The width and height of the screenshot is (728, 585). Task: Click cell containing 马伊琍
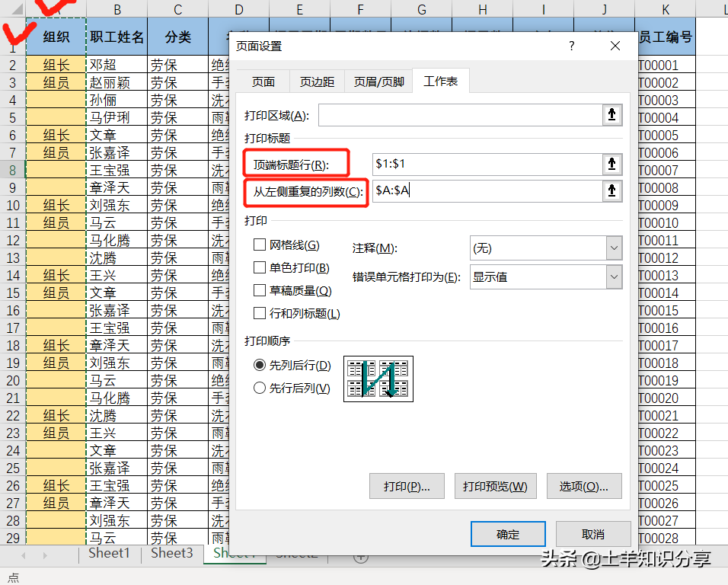pos(117,117)
